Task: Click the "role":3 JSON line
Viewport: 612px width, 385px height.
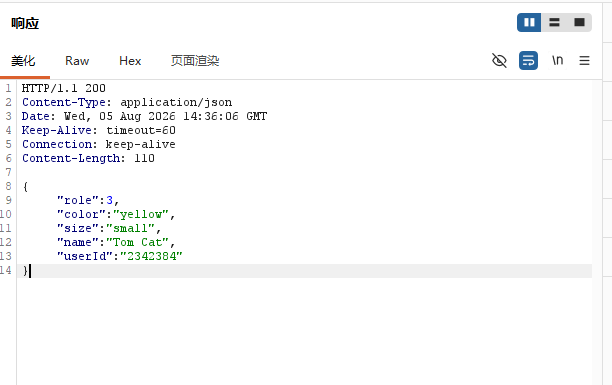Action: [88, 200]
